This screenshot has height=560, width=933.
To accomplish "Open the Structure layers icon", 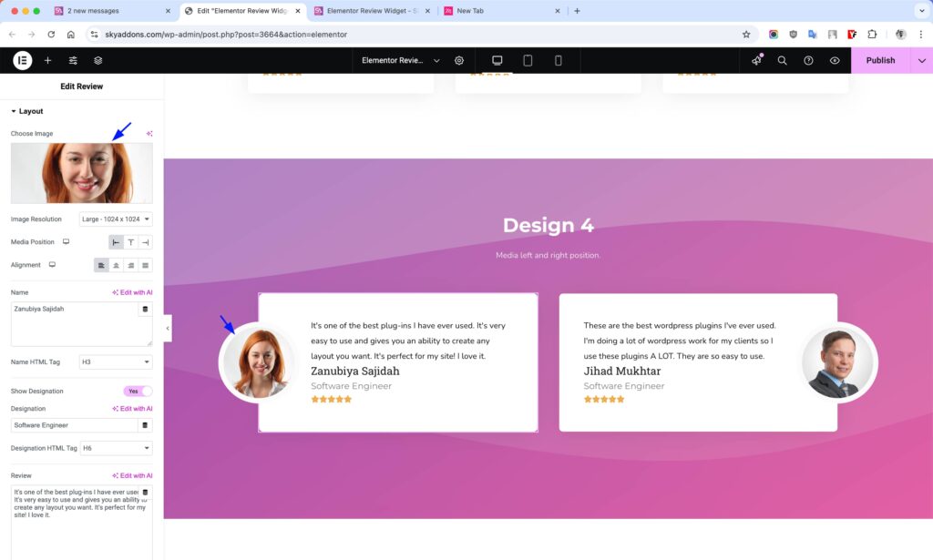I will pyautogui.click(x=98, y=60).
